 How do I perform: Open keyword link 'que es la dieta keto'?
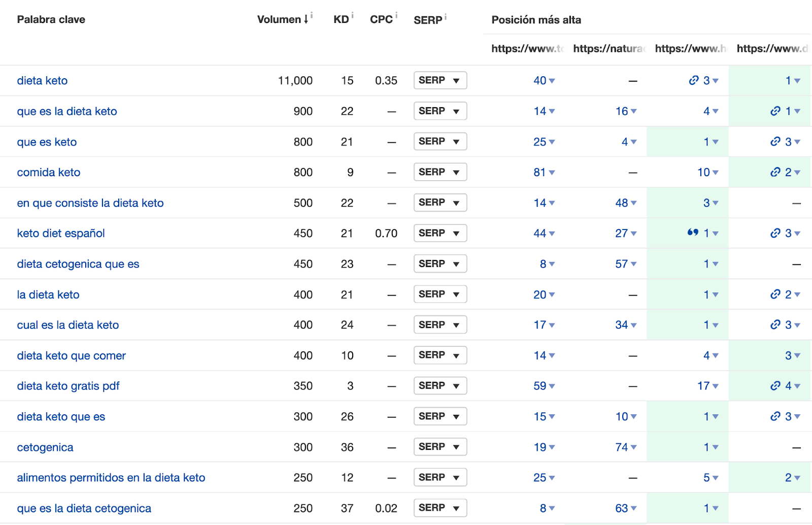(x=67, y=111)
